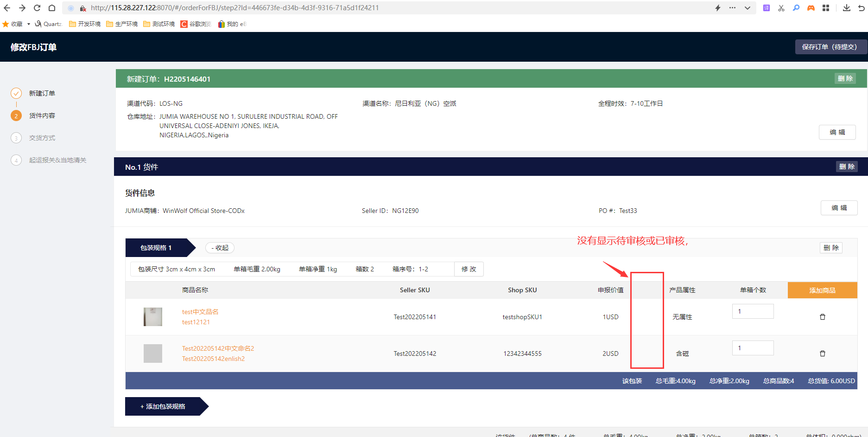Screen dimensions: 868x437
Task: Click the translate extension icon
Action: click(767, 8)
